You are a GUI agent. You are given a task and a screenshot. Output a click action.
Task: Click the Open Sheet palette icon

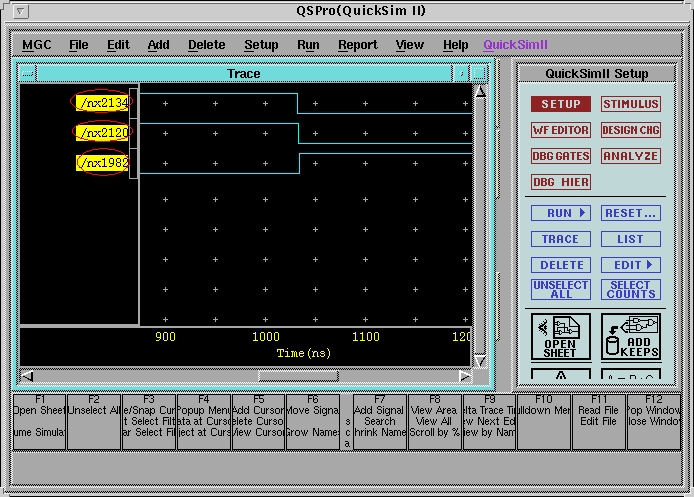point(560,336)
